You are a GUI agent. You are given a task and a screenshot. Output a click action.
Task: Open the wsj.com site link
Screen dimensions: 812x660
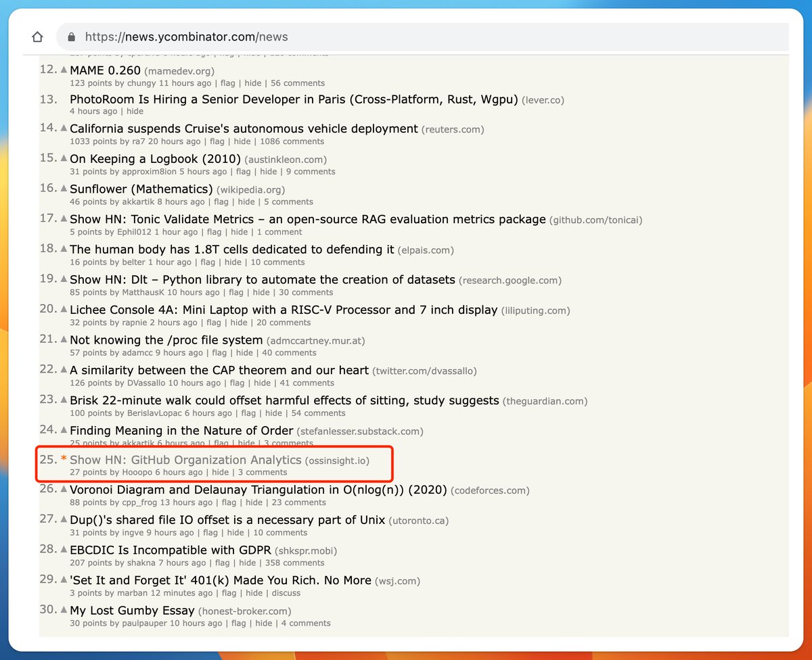coord(398,581)
